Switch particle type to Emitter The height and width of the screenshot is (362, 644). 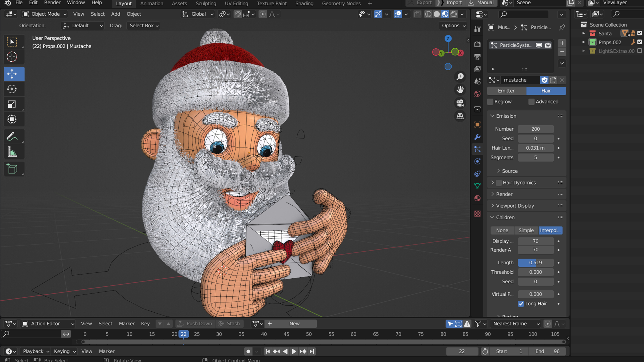click(x=506, y=91)
